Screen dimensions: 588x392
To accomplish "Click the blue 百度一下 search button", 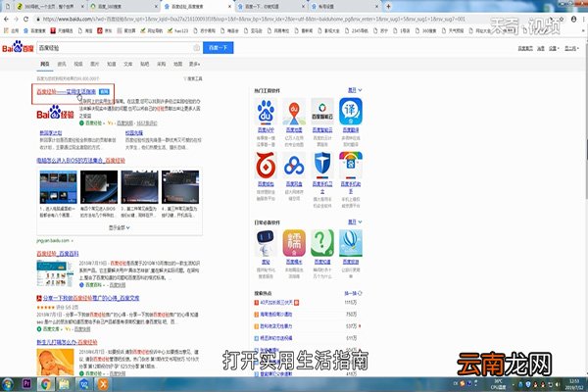I will [218, 48].
